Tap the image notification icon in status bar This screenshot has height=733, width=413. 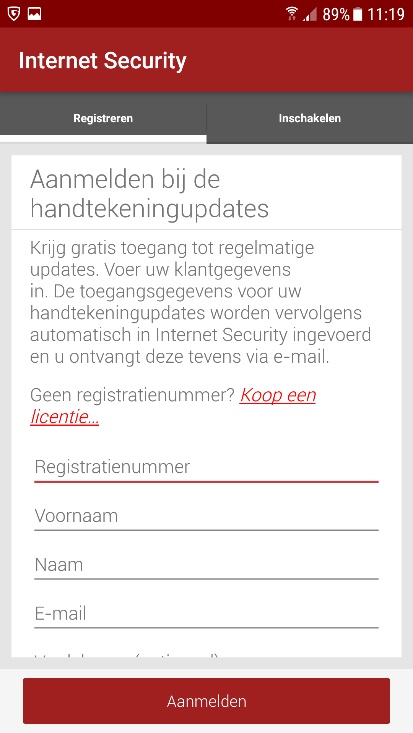point(35,14)
